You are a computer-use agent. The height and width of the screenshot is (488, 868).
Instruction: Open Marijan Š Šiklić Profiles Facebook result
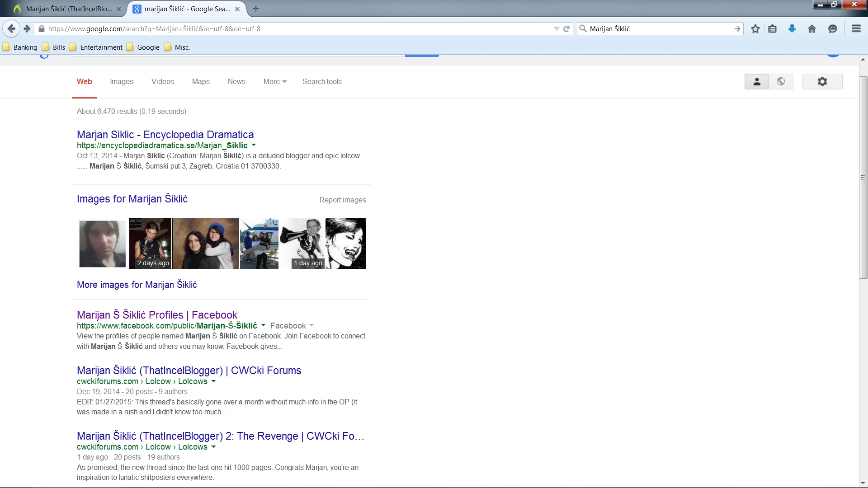pyautogui.click(x=157, y=315)
